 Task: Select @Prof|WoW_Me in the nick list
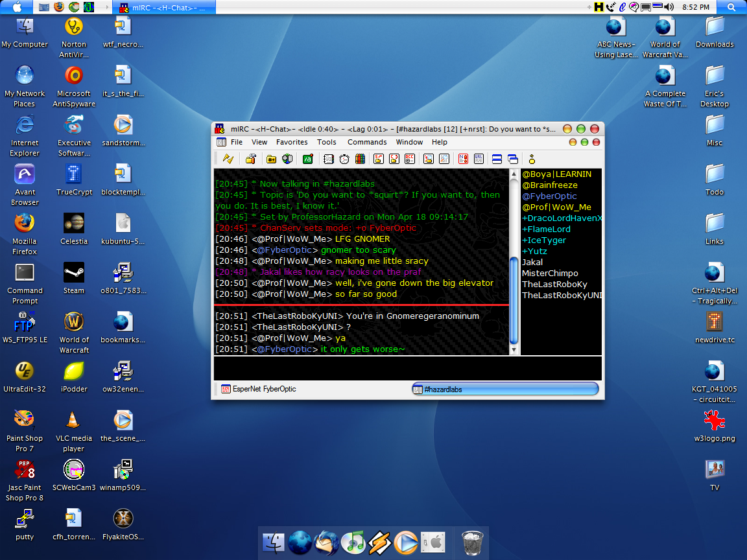(556, 207)
